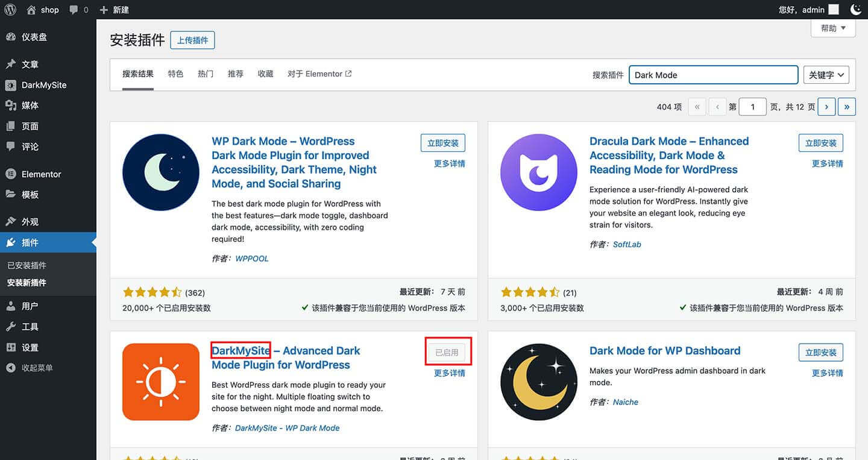
Task: Open the comments bubble in admin bar
Action: (x=74, y=10)
